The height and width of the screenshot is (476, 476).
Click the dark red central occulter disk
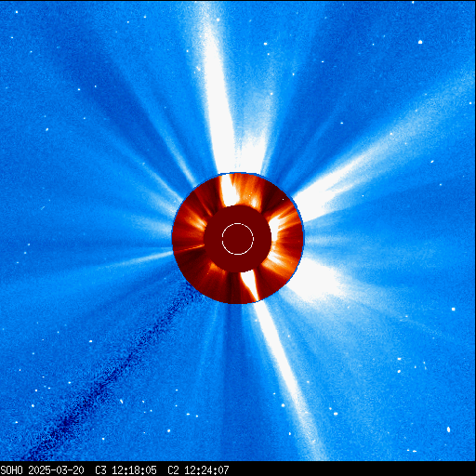237,239
